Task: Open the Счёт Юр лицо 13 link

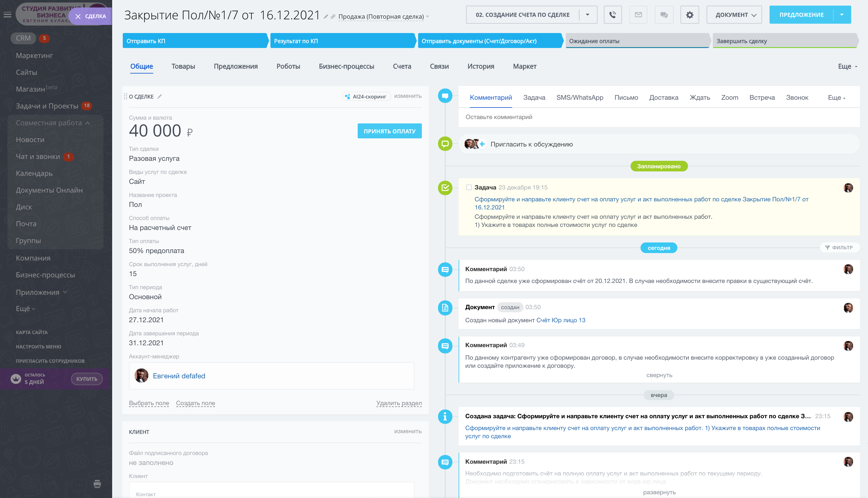Action: point(561,320)
